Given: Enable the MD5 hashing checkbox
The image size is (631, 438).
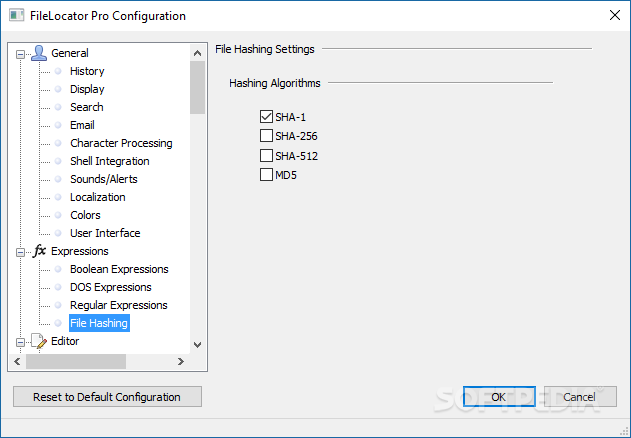Looking at the screenshot, I should [x=266, y=174].
